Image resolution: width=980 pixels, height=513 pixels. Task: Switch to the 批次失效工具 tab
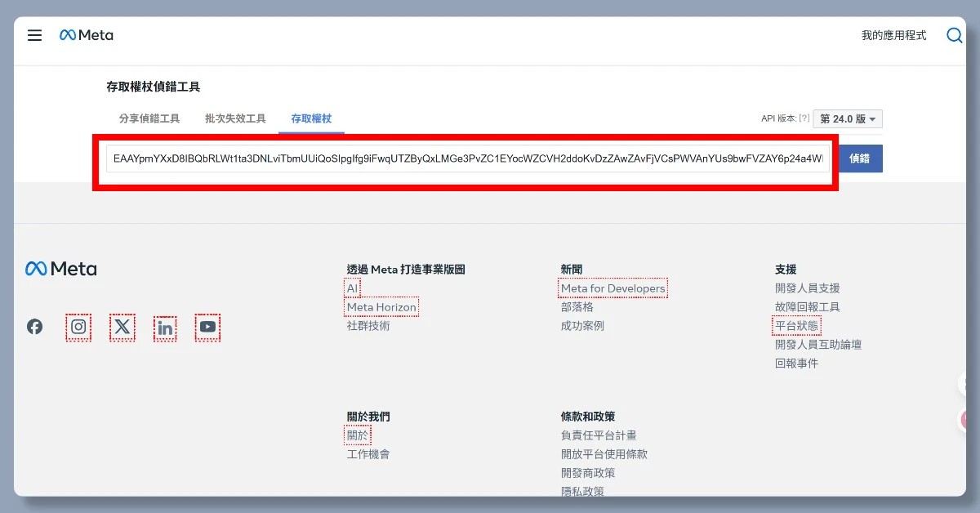coord(235,118)
